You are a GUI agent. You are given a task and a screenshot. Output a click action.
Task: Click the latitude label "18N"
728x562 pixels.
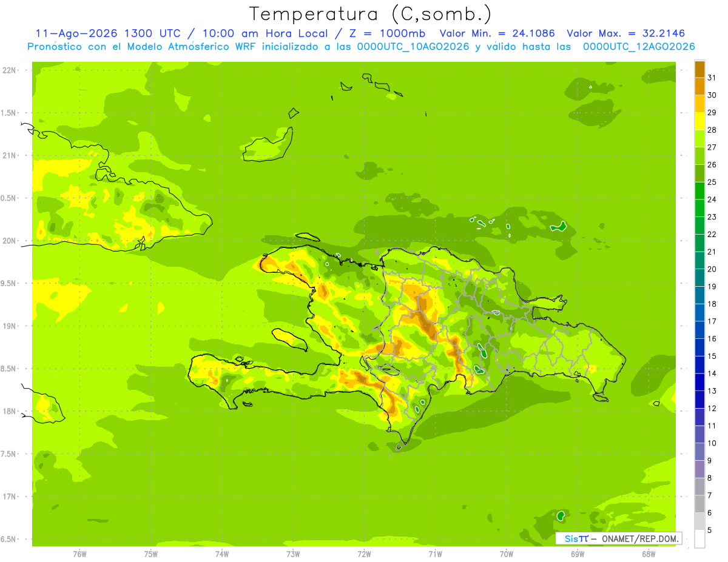(x=9, y=411)
